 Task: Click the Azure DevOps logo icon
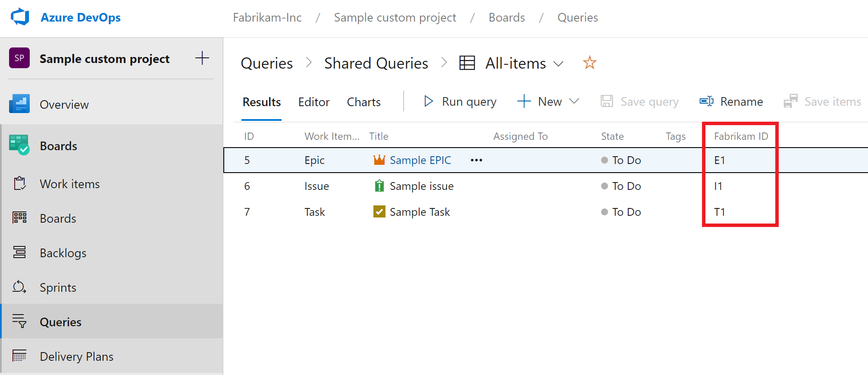point(20,17)
